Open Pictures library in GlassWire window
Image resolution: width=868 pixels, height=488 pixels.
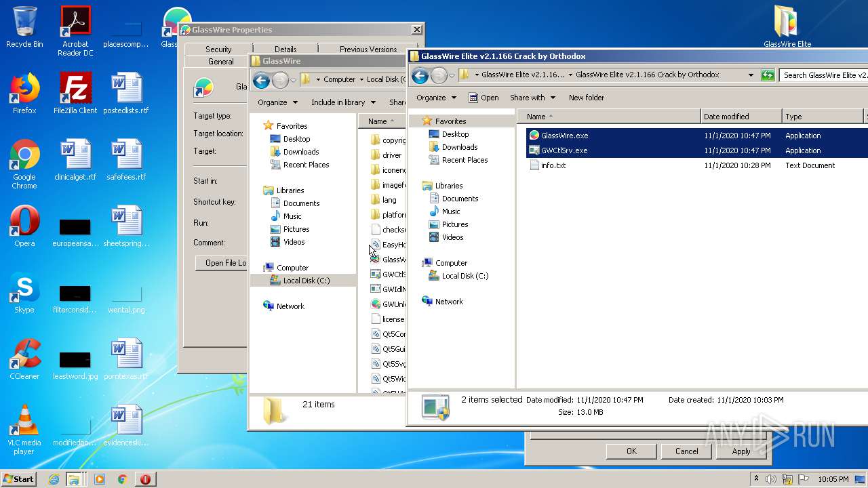click(x=296, y=229)
